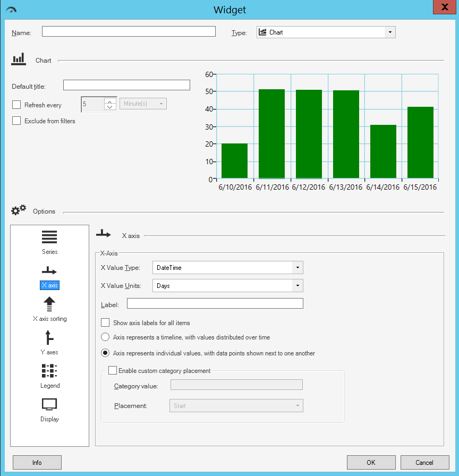Check Exclude from filters
This screenshot has width=459, height=476.
[16, 121]
